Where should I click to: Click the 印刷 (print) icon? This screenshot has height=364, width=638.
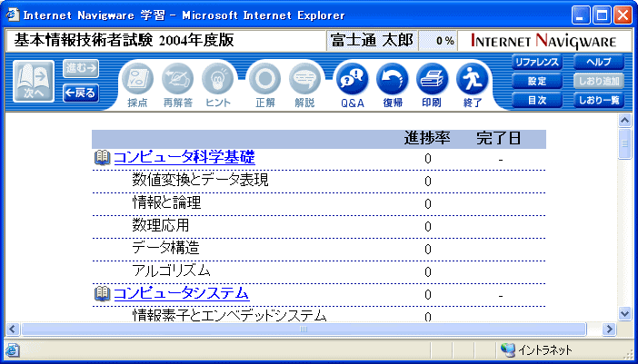432,80
